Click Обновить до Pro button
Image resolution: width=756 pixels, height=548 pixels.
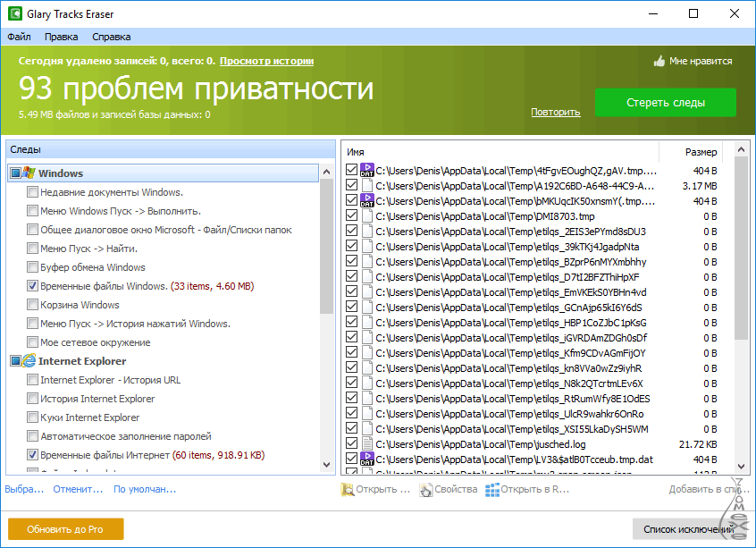pos(65,529)
